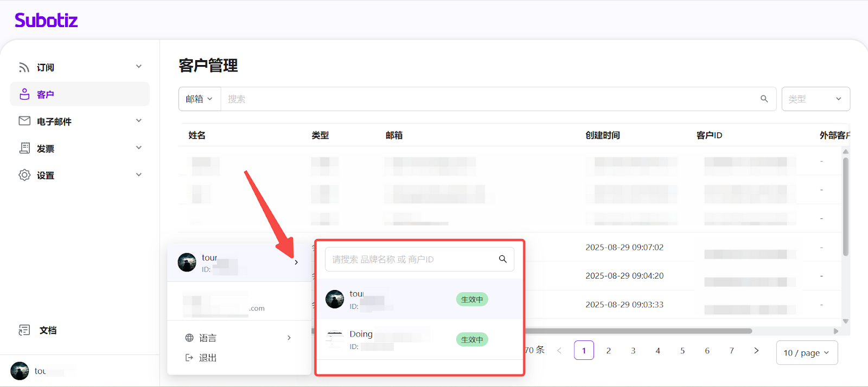Click the logout (退出) icon
The height and width of the screenshot is (387, 868).
click(x=189, y=358)
